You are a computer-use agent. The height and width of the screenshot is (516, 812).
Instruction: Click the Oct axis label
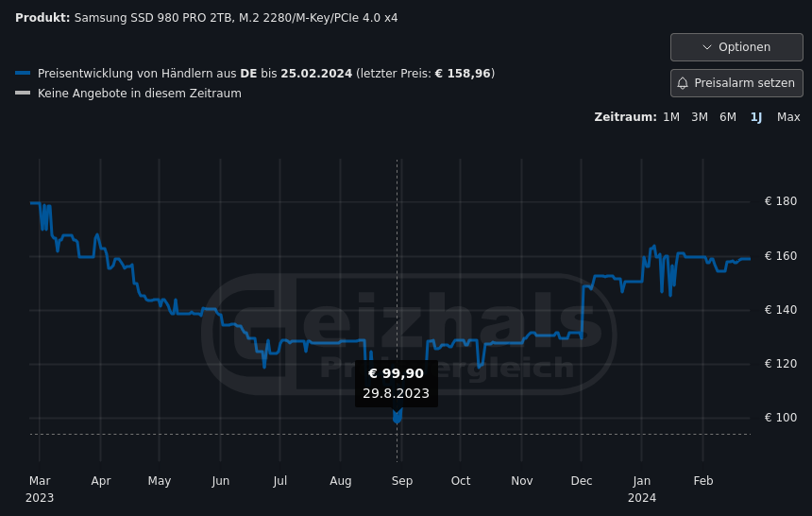[461, 481]
